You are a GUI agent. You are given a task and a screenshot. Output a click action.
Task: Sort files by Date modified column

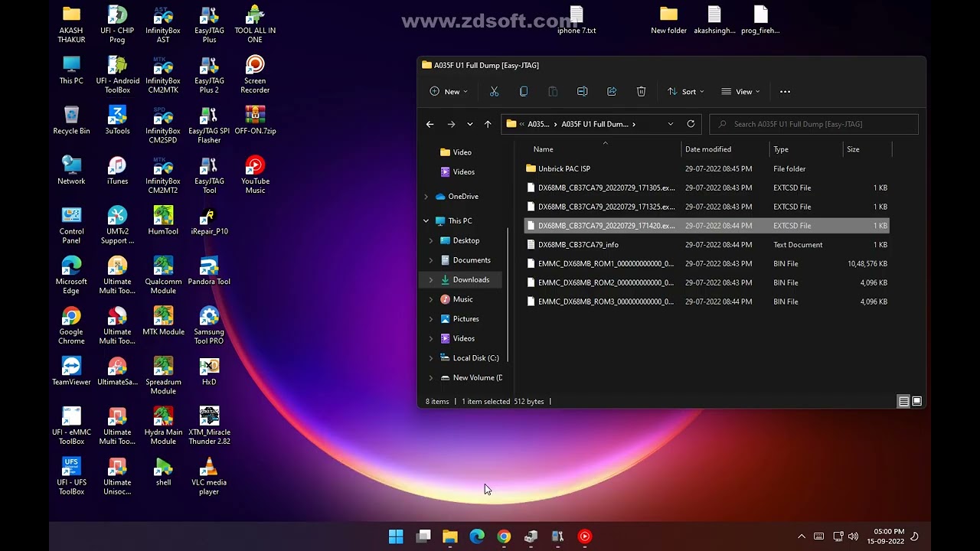[x=708, y=149]
